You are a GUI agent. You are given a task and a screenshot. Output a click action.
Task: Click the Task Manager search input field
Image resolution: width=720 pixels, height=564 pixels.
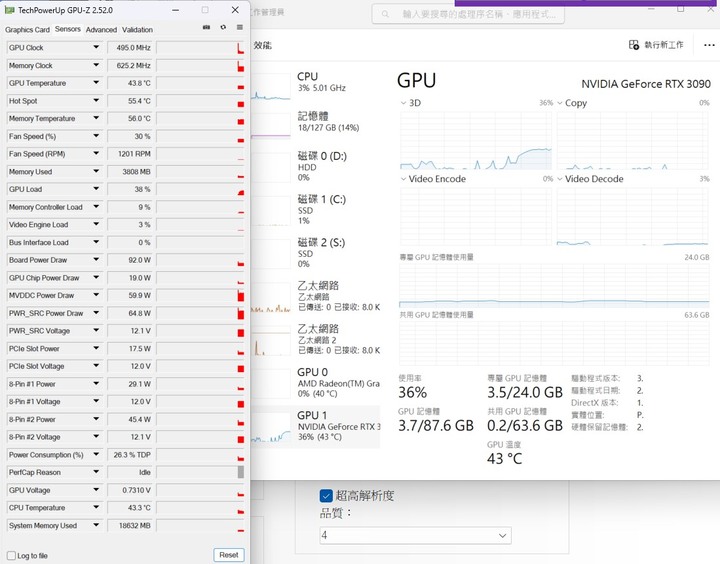tap(468, 14)
